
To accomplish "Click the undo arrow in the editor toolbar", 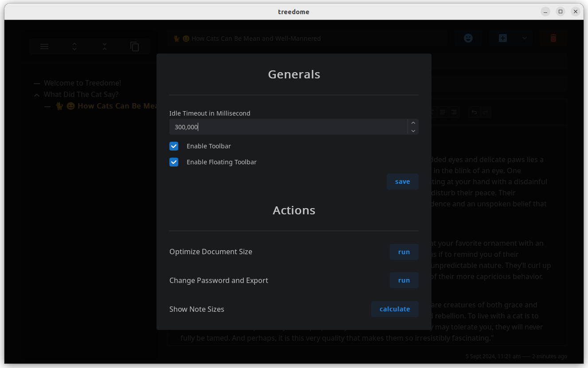I will coord(474,112).
